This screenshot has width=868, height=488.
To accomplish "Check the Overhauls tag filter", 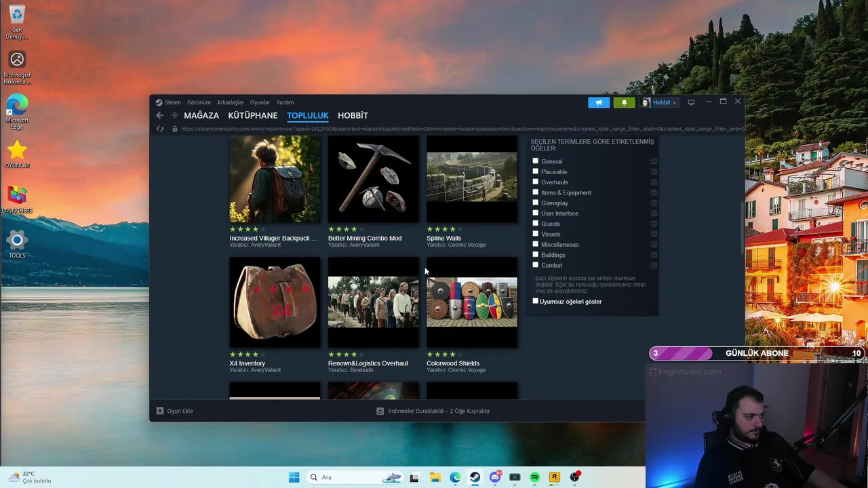I will [536, 182].
